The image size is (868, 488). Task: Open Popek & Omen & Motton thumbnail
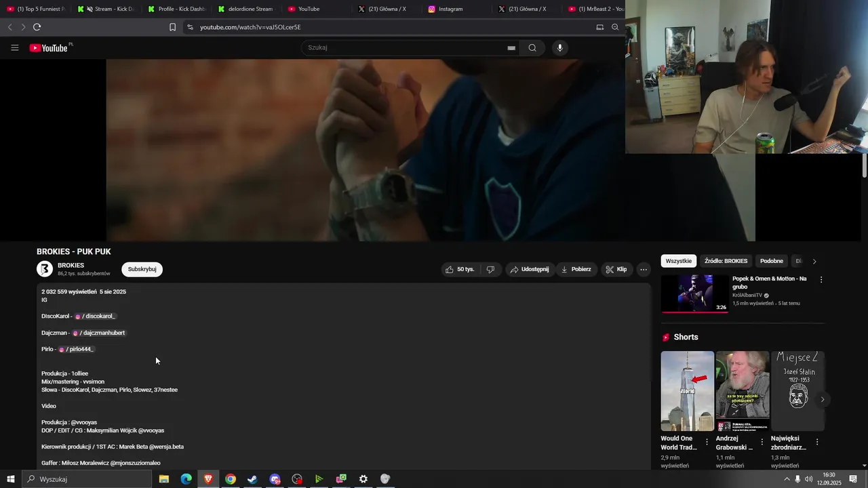(x=694, y=293)
